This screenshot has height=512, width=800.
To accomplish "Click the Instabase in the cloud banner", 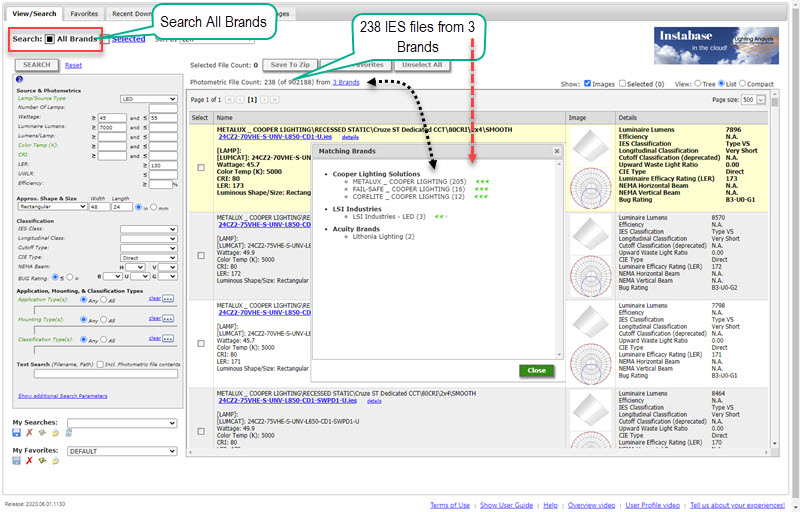I will coord(716,45).
